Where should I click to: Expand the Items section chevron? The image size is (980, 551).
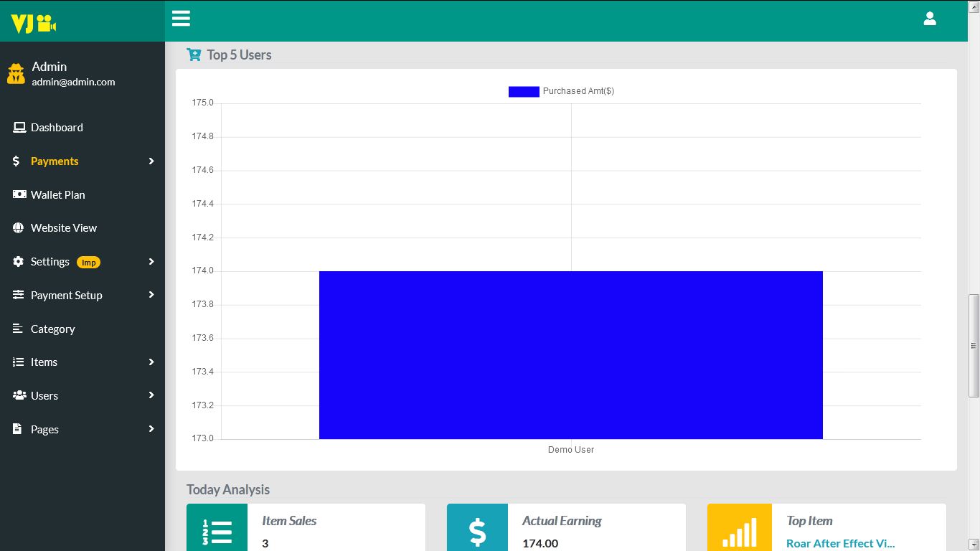coord(151,362)
